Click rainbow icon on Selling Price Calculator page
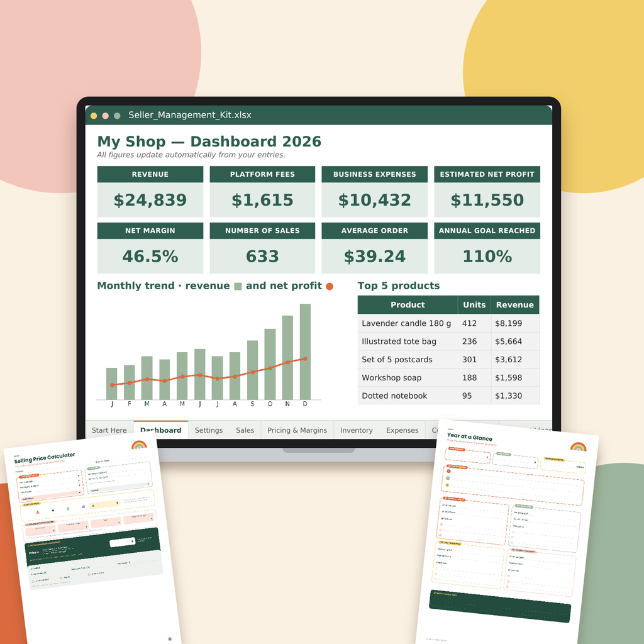The height and width of the screenshot is (644, 644). (x=139, y=445)
